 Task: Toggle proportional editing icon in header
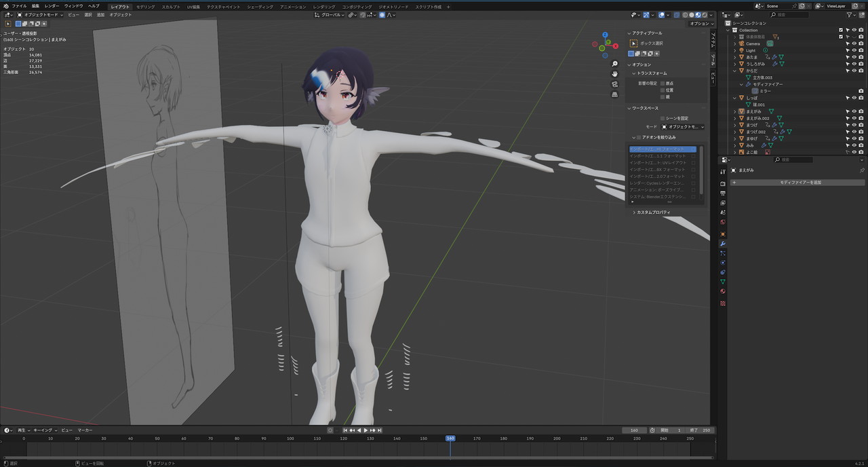(x=382, y=14)
